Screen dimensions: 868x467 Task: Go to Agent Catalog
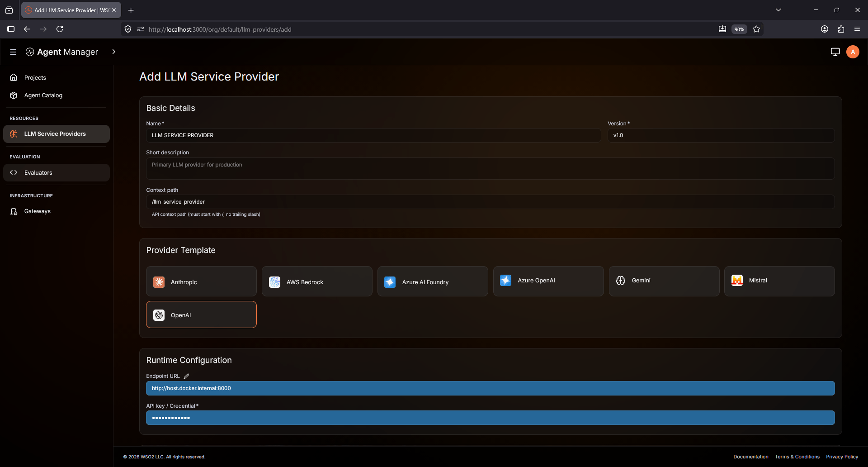[57, 95]
